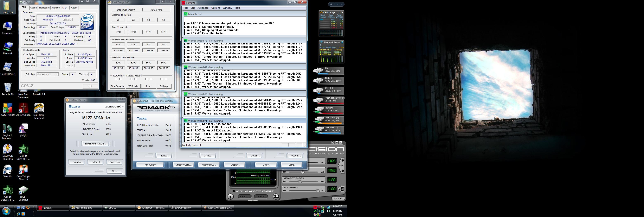This screenshot has width=644, height=217.
Task: Click the Firefox quick launch icon
Action: tap(28, 207)
